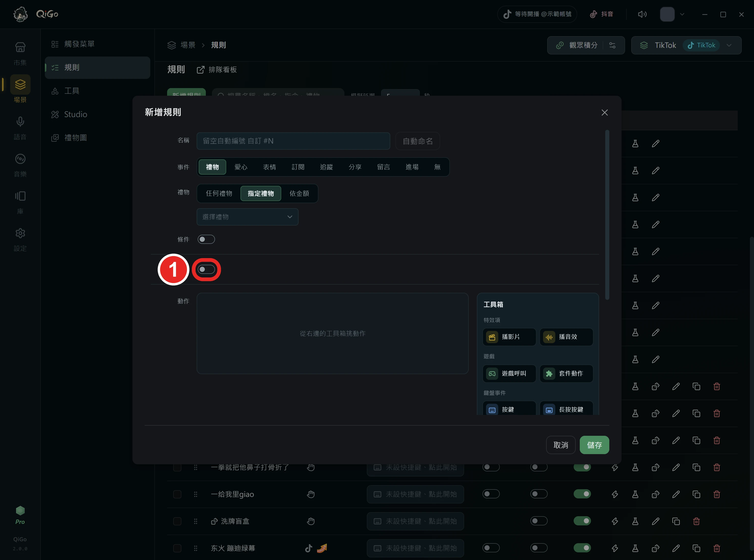Viewport: 754px width, 560px height.
Task: Add the 播影片 play video action
Action: tap(509, 337)
